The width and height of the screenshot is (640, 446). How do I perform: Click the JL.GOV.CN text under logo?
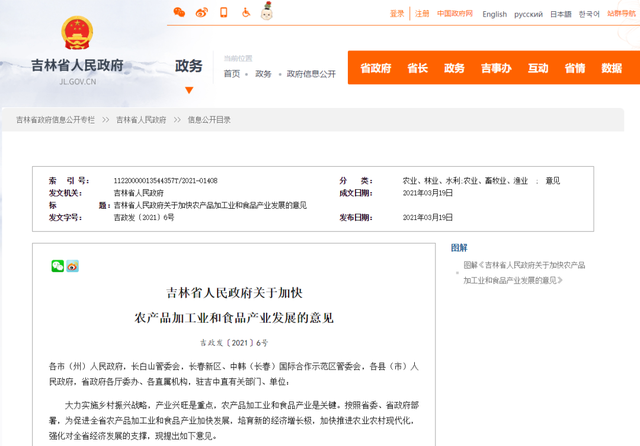[78, 82]
